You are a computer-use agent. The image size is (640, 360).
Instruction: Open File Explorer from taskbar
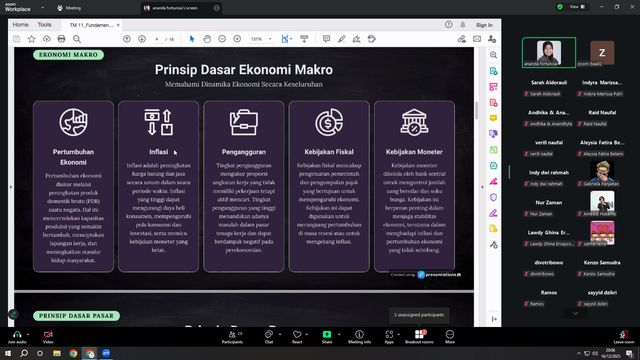tap(57, 353)
